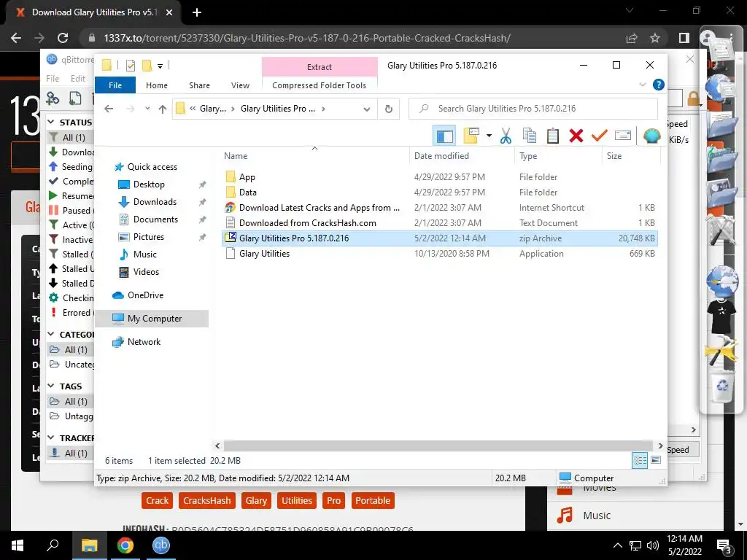Screen dimensions: 747x560
Task: Click the Search Glary Utilities Pro field
Action: coord(533,109)
